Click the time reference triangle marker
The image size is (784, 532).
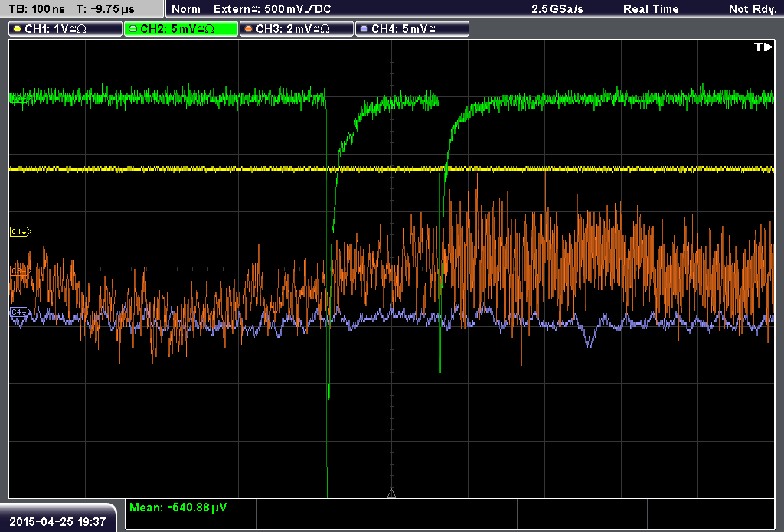tap(391, 494)
